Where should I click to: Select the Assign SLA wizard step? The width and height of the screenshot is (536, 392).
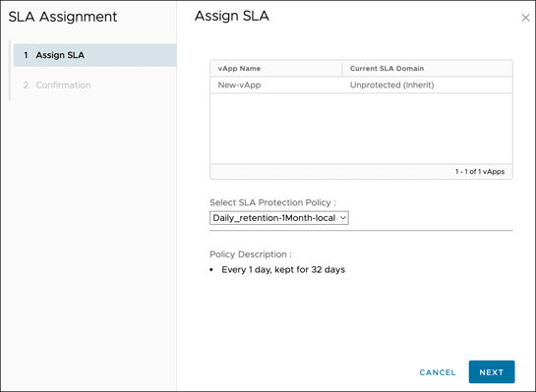[x=95, y=55]
